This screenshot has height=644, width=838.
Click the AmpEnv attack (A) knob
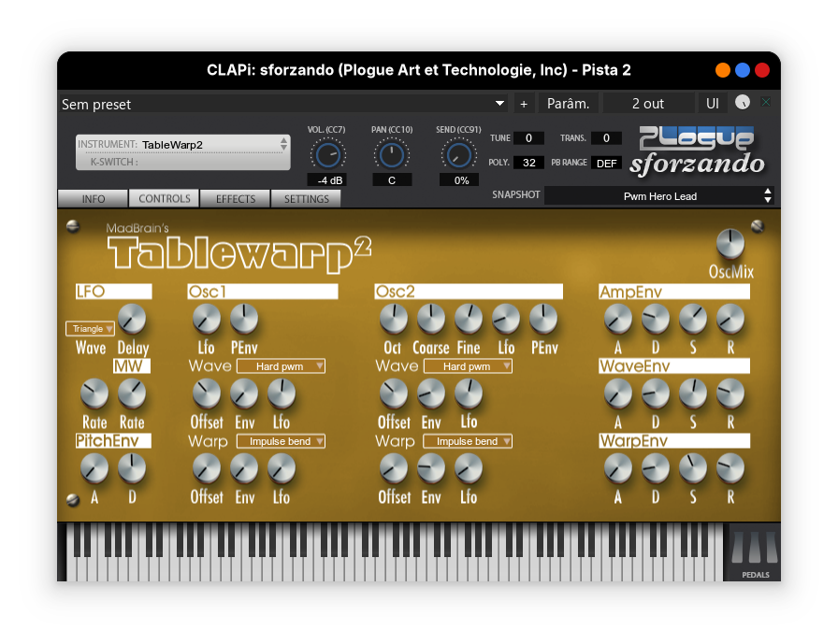click(617, 320)
